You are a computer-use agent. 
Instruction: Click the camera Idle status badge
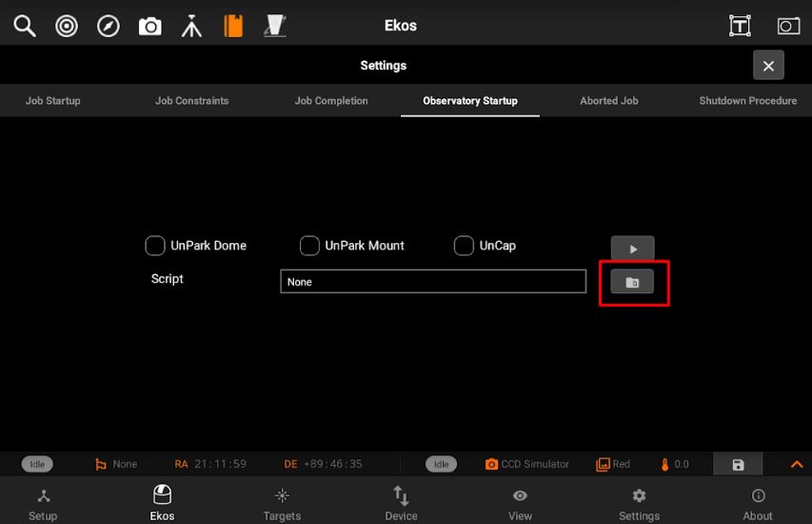(441, 464)
